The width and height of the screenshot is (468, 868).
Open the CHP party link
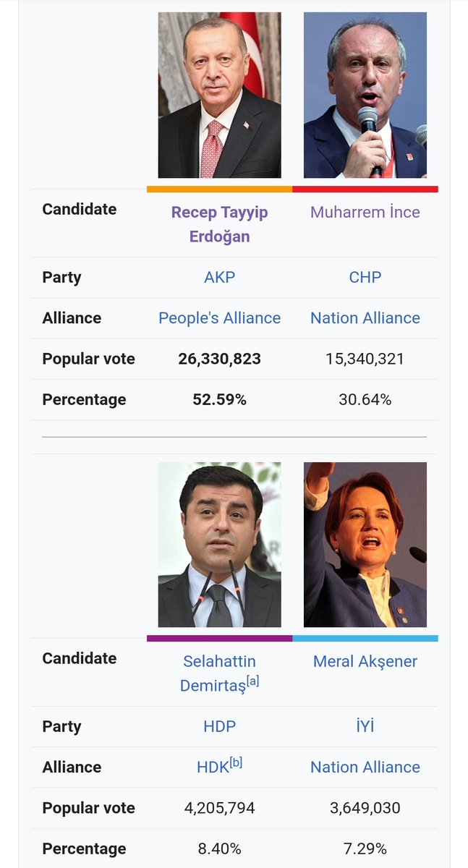click(365, 277)
